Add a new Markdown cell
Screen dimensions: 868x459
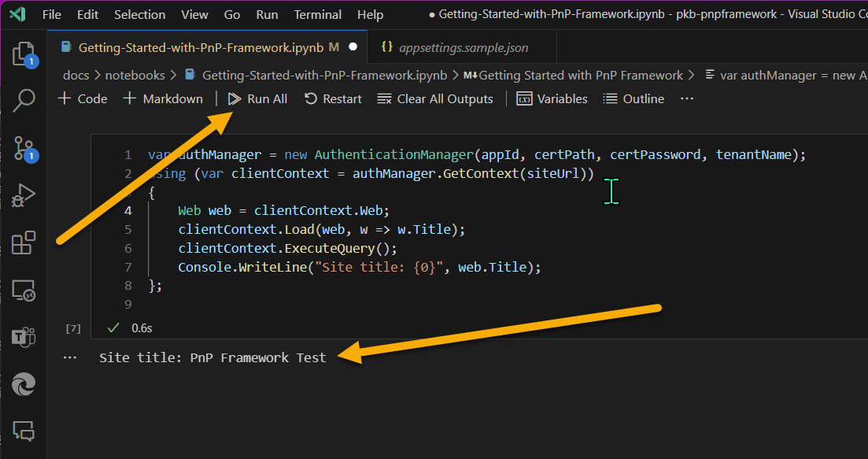pos(163,98)
